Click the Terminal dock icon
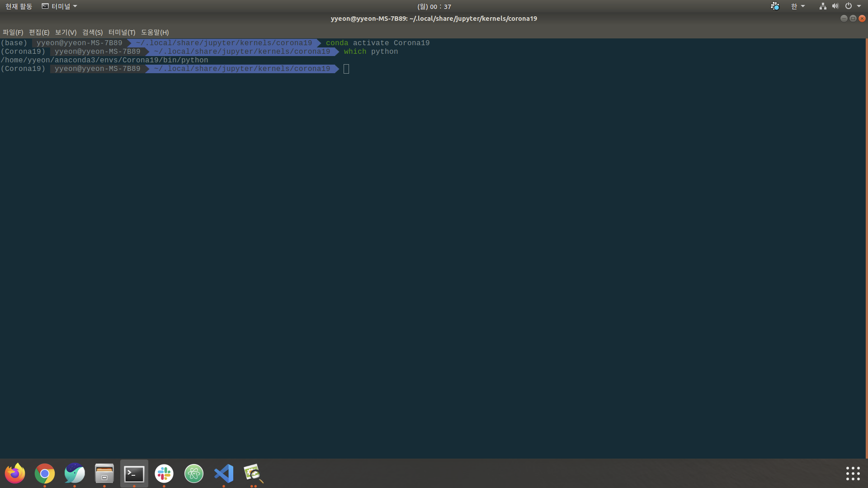Image resolution: width=868 pixels, height=488 pixels. pos(134,473)
